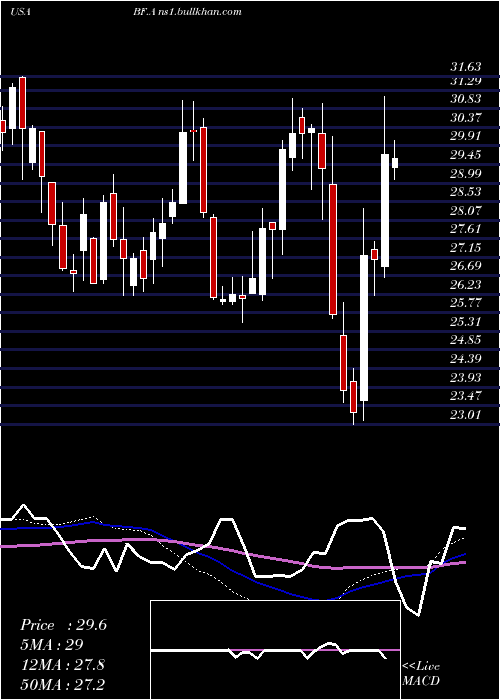This screenshot has height=700, width=500.
Task: Click the 28.53 price axis label
Action: [466, 192]
